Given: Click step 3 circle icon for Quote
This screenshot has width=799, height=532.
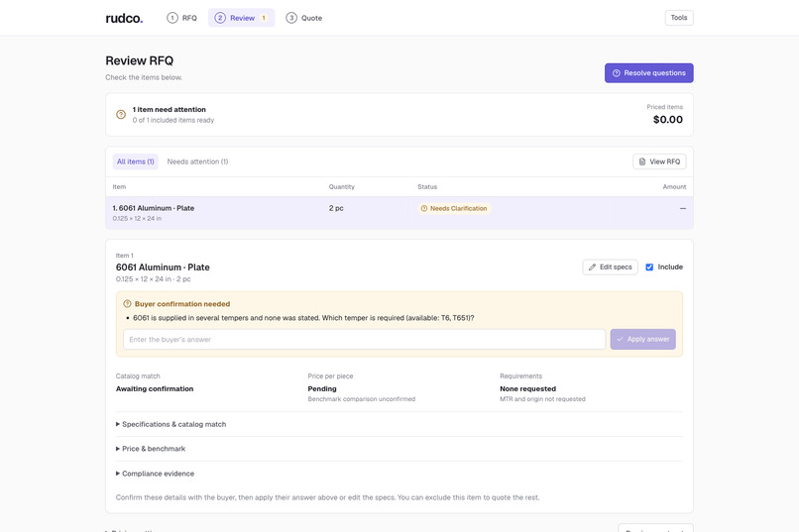Looking at the screenshot, I should coord(291,18).
